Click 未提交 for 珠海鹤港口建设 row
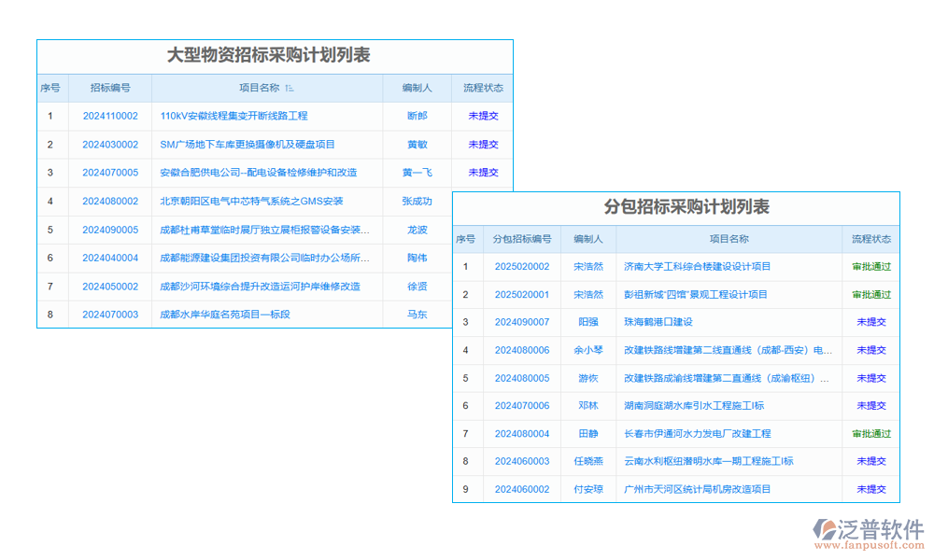This screenshot has height=560, width=934. pyautogui.click(x=870, y=322)
